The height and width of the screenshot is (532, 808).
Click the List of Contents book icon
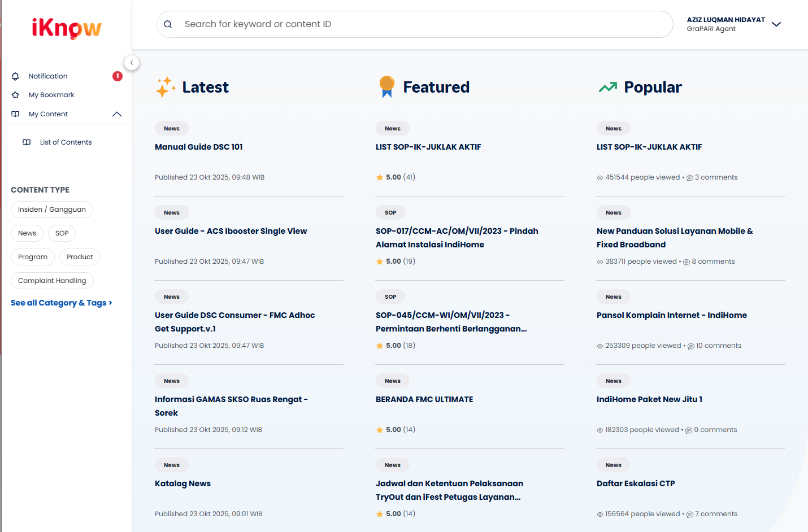(x=27, y=142)
